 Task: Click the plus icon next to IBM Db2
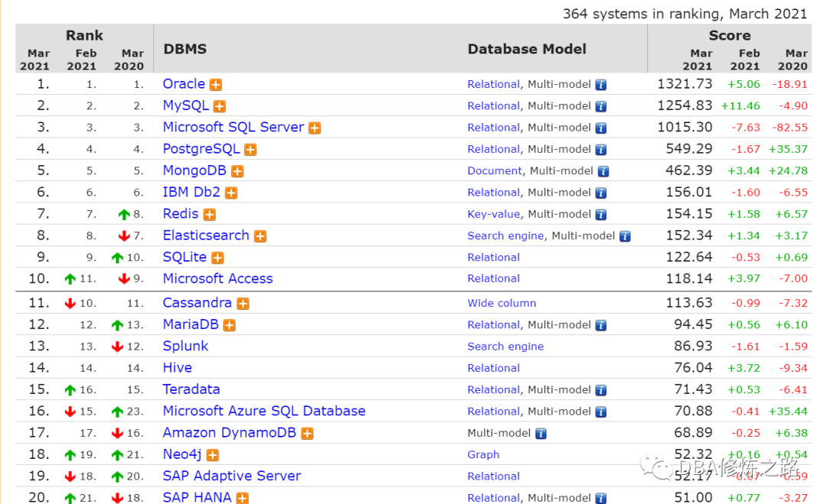click(x=231, y=193)
